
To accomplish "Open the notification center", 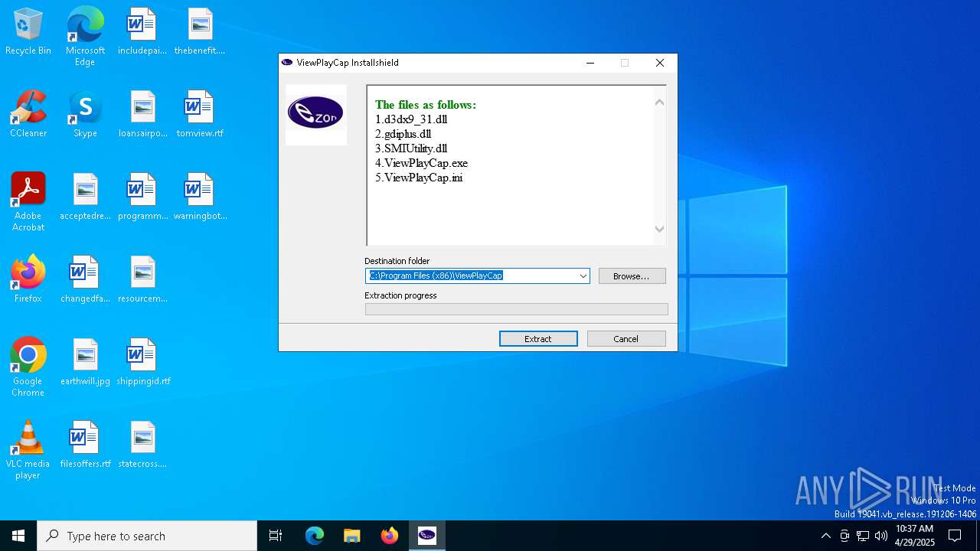I will pyautogui.click(x=955, y=536).
